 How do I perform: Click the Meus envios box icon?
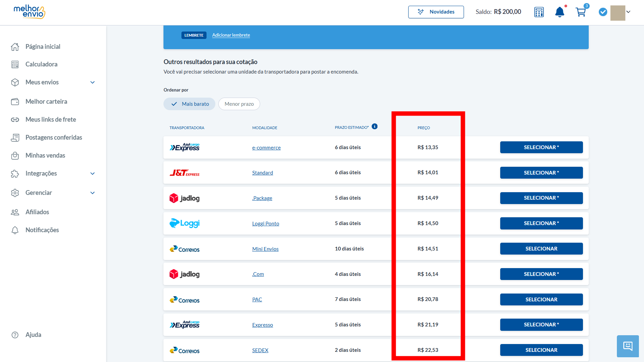(15, 82)
